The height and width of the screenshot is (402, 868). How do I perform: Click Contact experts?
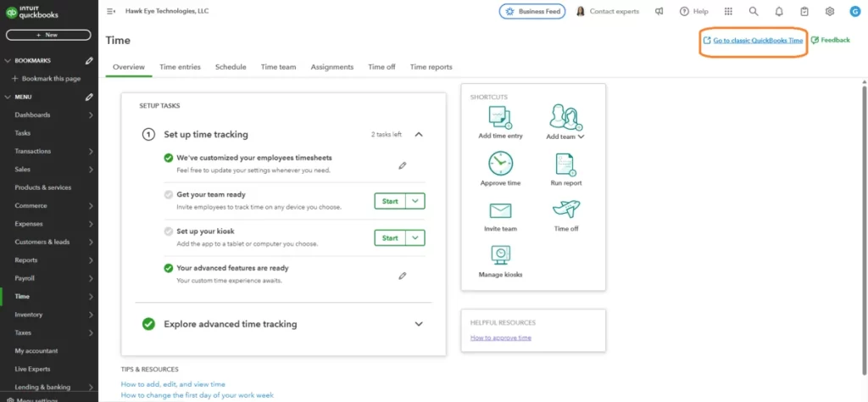coord(608,11)
